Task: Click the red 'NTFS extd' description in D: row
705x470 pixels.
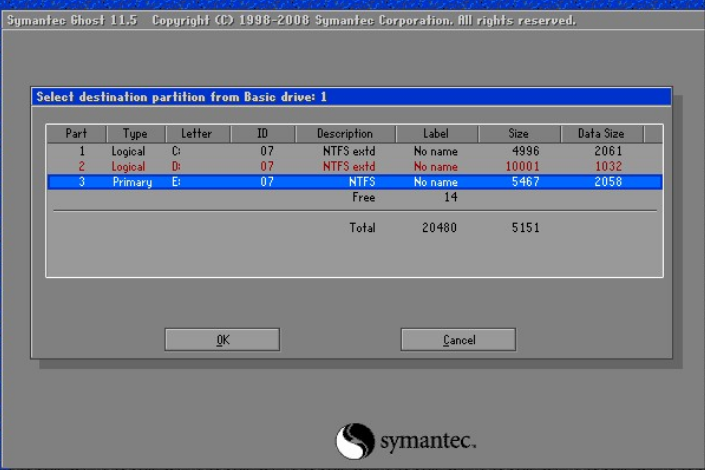Action: point(349,166)
